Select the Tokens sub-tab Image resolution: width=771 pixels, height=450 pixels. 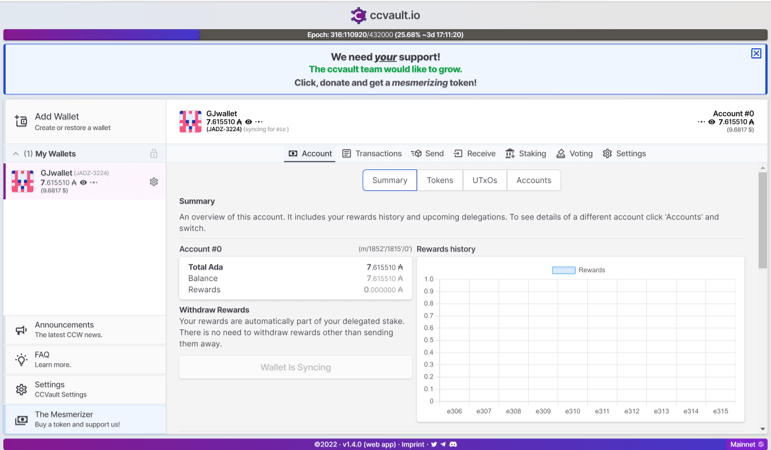point(440,180)
